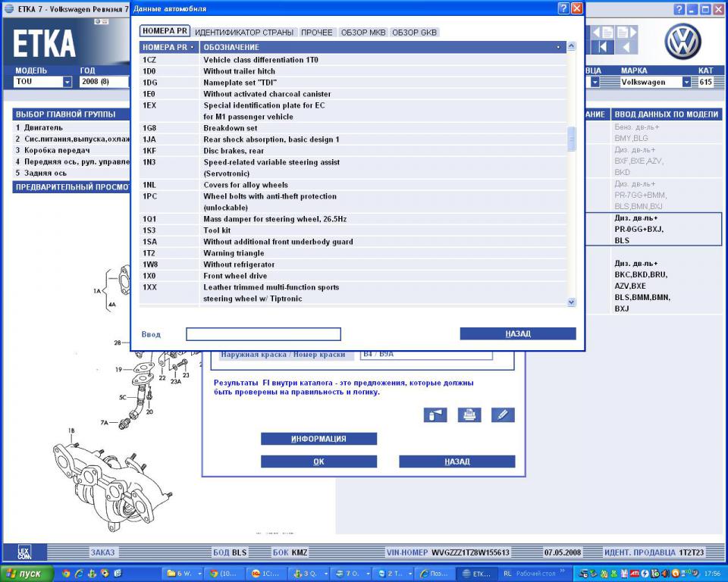Click the Заказ field in the status bar
The width and height of the screenshot is (728, 582).
coord(102,552)
